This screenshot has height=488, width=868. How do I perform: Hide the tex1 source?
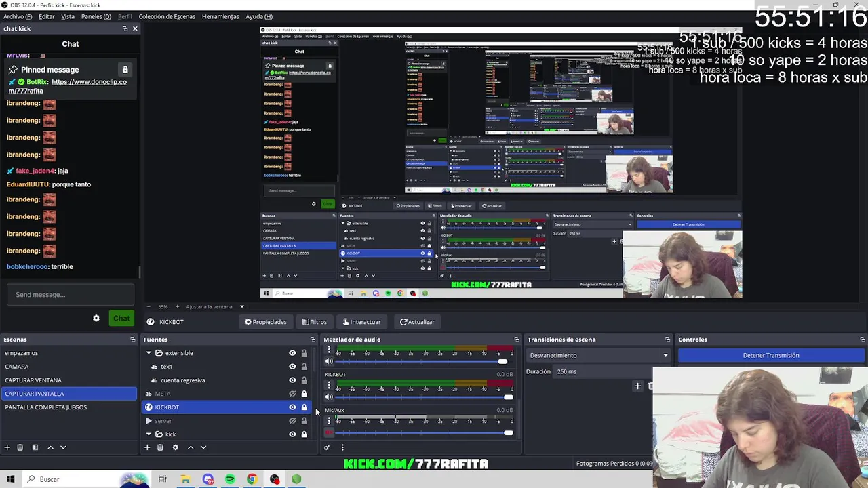click(x=292, y=367)
